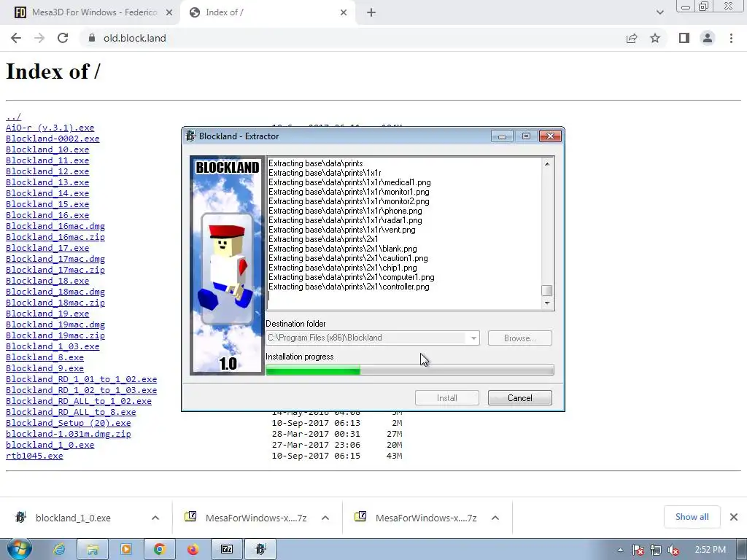Click the installation progress bar

pos(410,370)
